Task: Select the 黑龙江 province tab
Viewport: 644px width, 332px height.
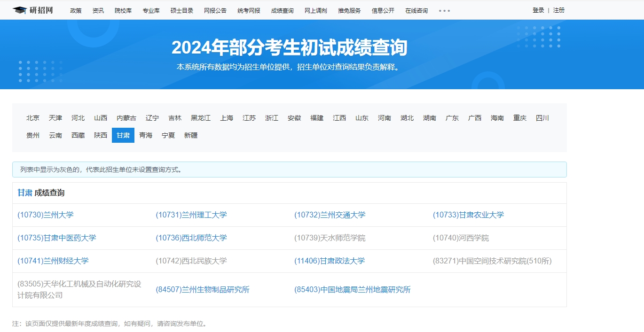Action: point(201,118)
